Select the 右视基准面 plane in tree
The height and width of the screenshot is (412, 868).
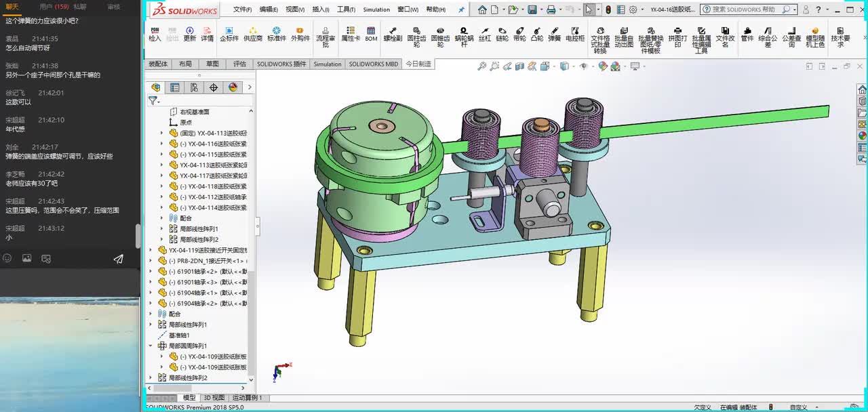195,112
